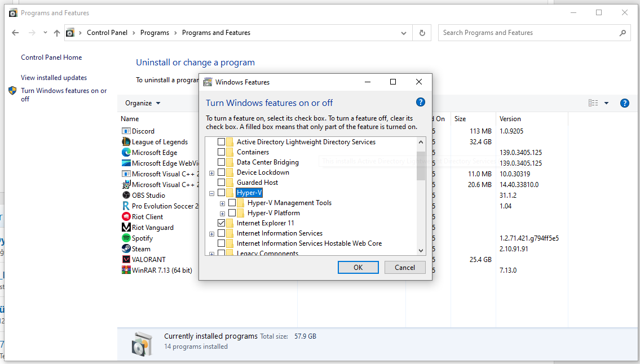This screenshot has width=640, height=364.
Task: Click the shield icon beside Turn Windows features
Action: [x=12, y=91]
